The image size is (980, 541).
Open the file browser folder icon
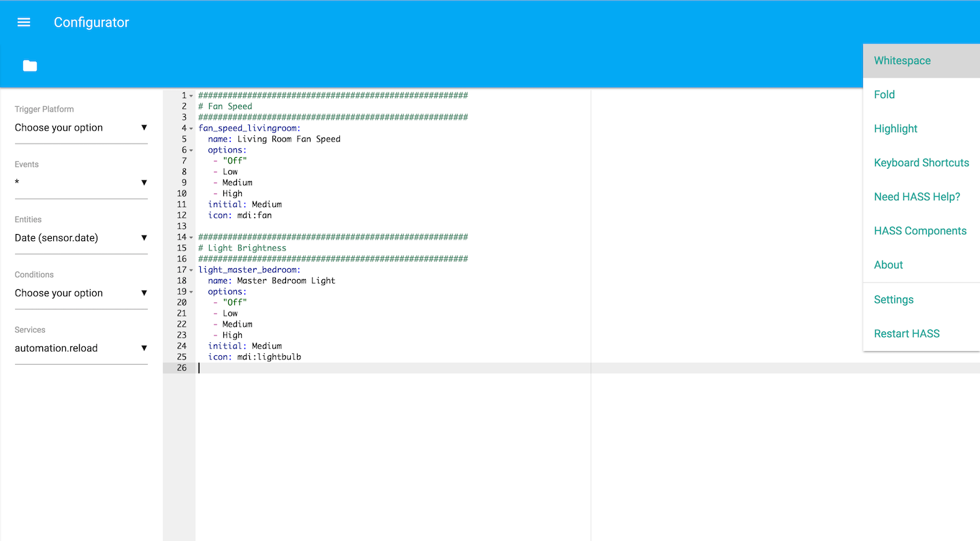(x=30, y=66)
